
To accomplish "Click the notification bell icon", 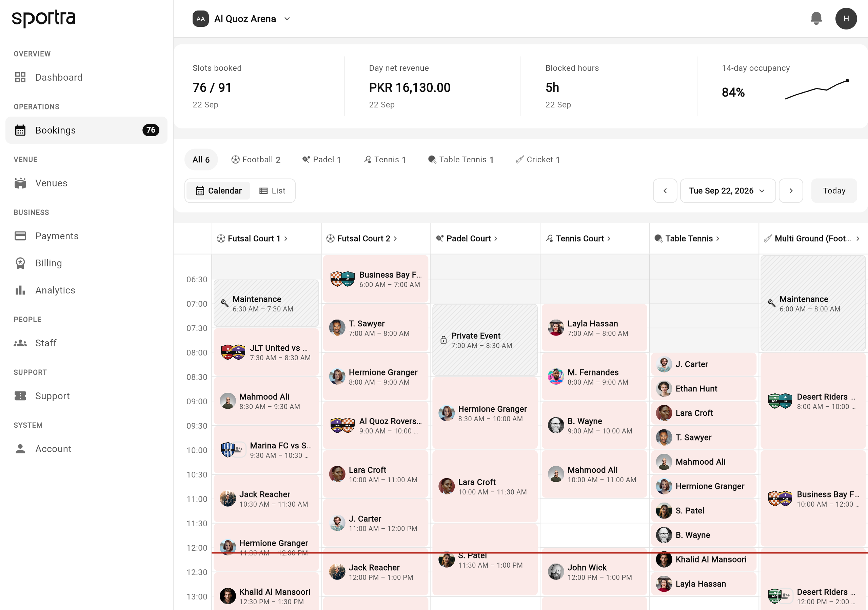I will coord(816,19).
